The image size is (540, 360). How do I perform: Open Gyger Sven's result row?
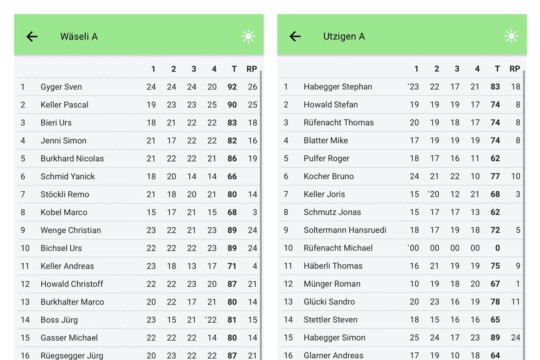pyautogui.click(x=138, y=87)
